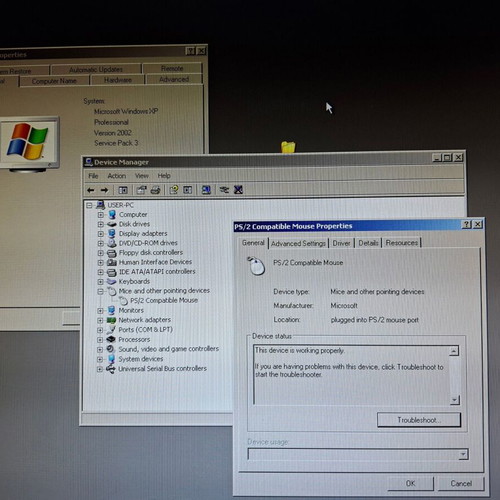Collapse Mice and other pointing devices
The image size is (500, 500).
pos(100,291)
